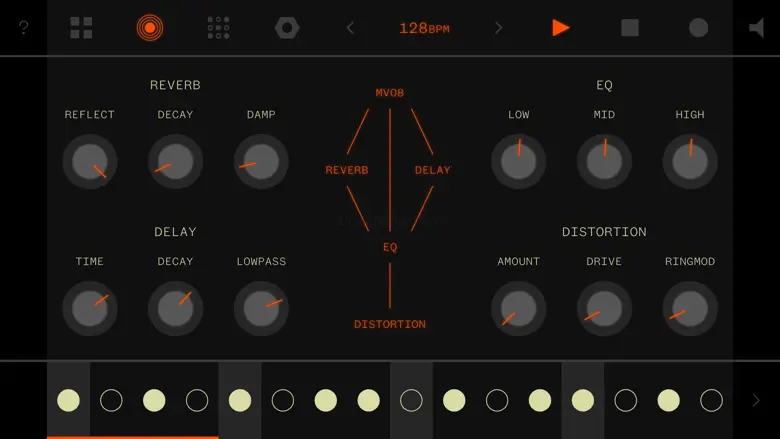
Task: Adjust the distortion AMOUNT knob
Action: click(518, 308)
